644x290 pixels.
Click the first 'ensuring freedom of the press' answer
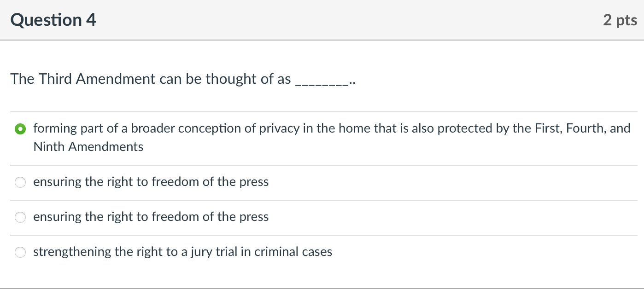151,182
